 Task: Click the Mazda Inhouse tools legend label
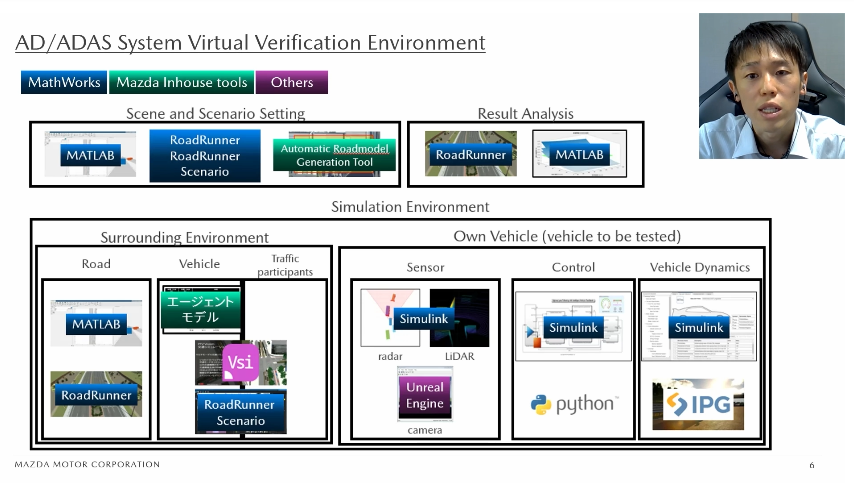tap(181, 82)
